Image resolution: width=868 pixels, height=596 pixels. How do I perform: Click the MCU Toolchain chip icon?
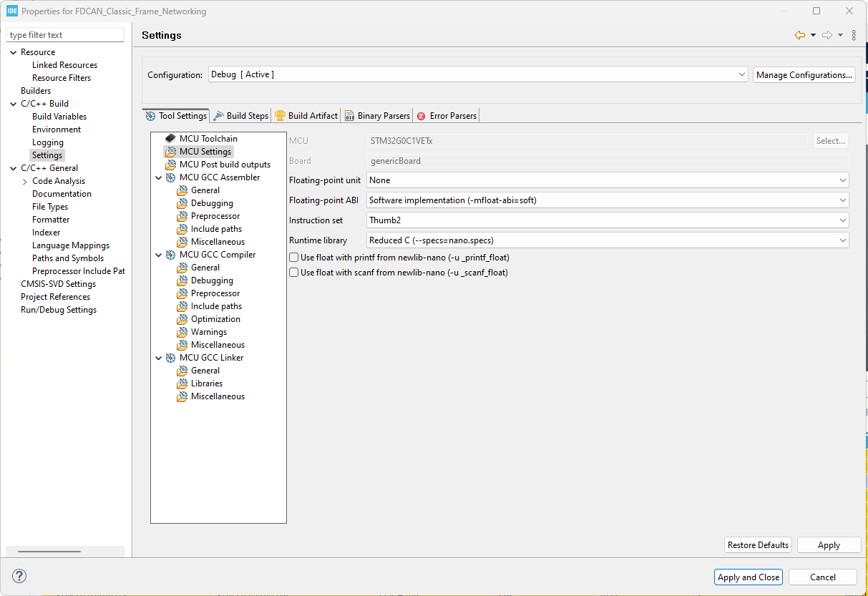click(170, 138)
